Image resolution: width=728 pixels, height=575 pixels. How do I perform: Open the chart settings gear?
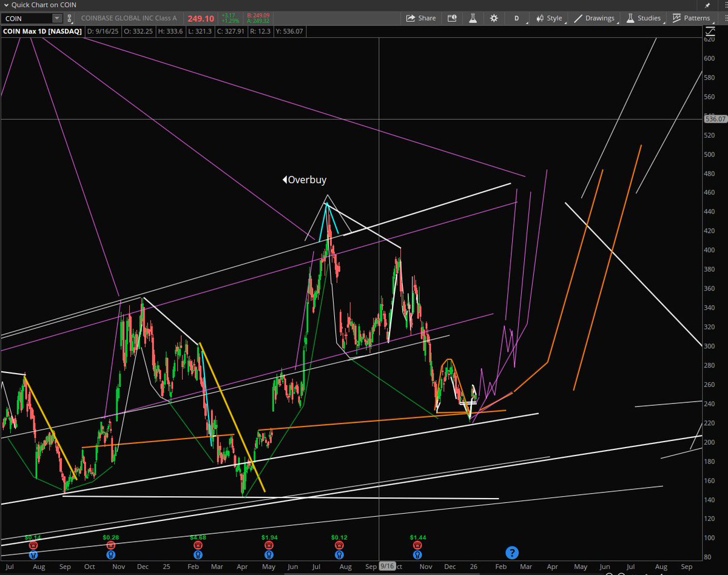(494, 18)
